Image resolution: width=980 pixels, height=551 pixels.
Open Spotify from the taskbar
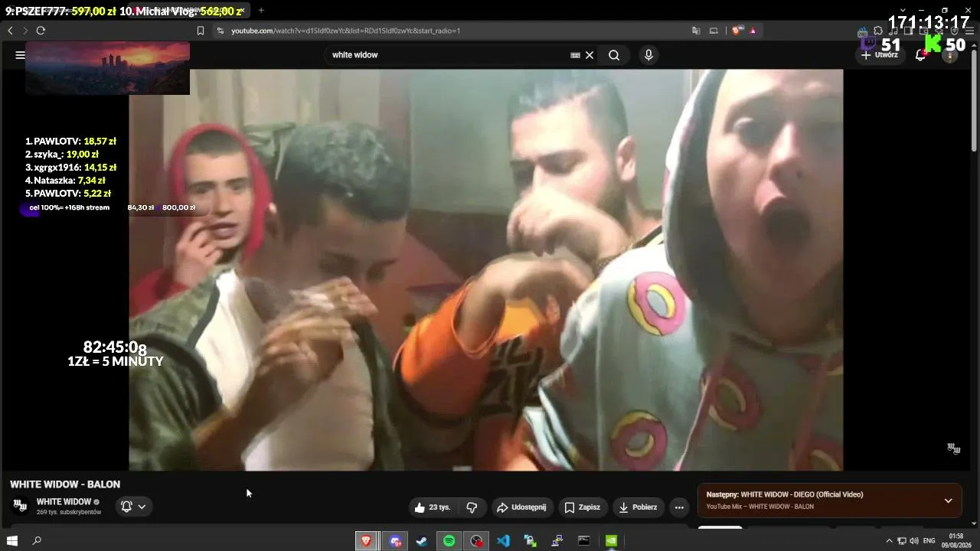coord(449,541)
